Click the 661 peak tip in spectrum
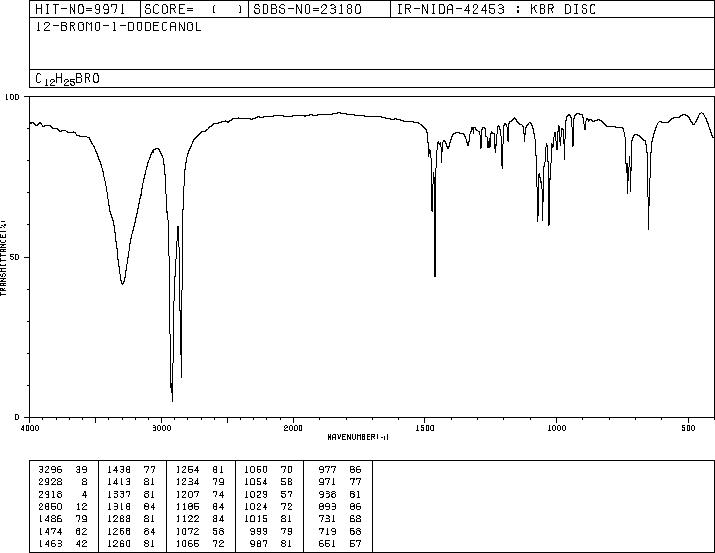Image resolution: width=715 pixels, height=553 pixels. (648, 228)
